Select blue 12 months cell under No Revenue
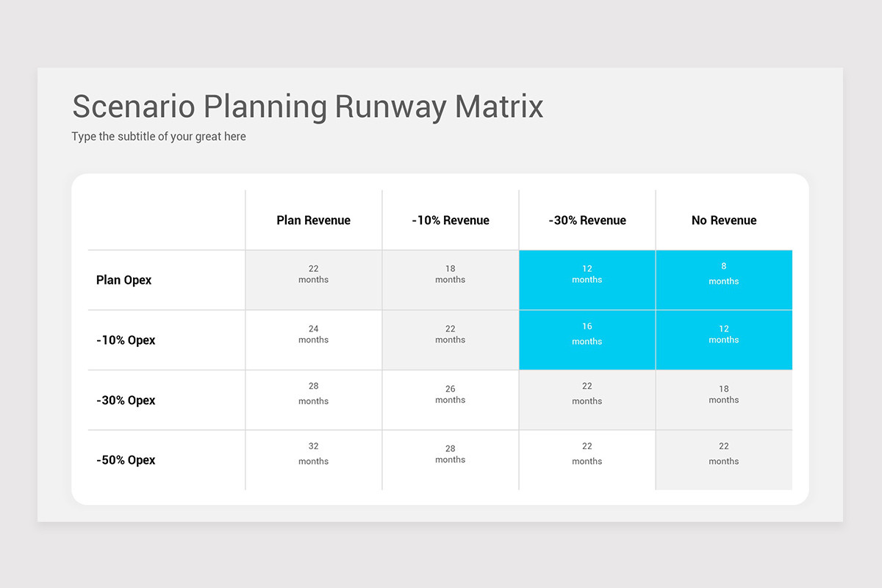This screenshot has width=882, height=588. (724, 340)
